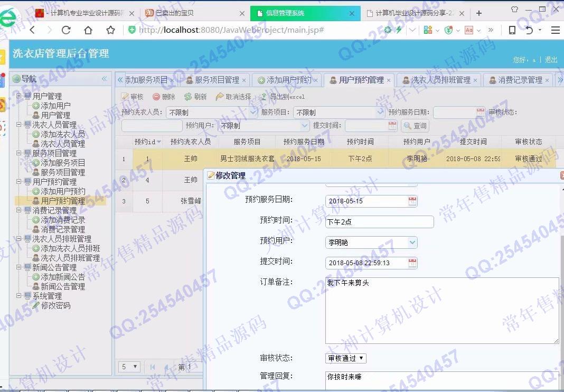Click the browser extensions grid icon
This screenshot has width=564, height=392.
point(428,30)
